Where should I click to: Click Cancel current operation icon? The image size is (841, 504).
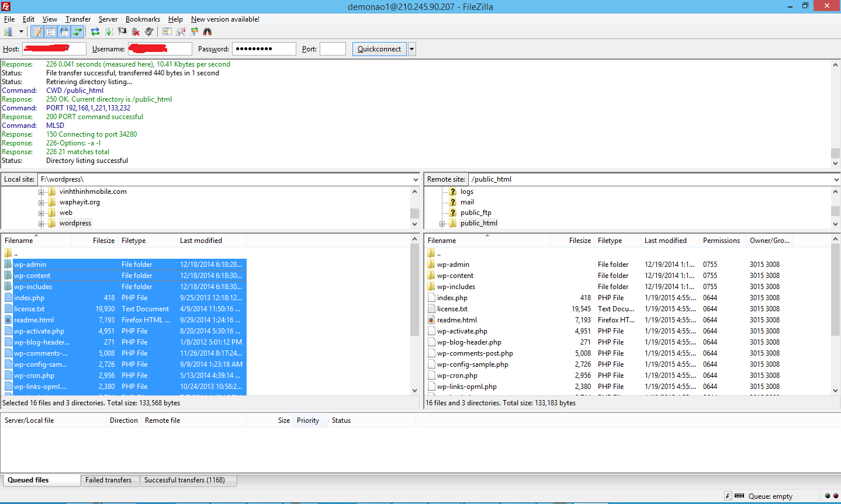[x=122, y=32]
